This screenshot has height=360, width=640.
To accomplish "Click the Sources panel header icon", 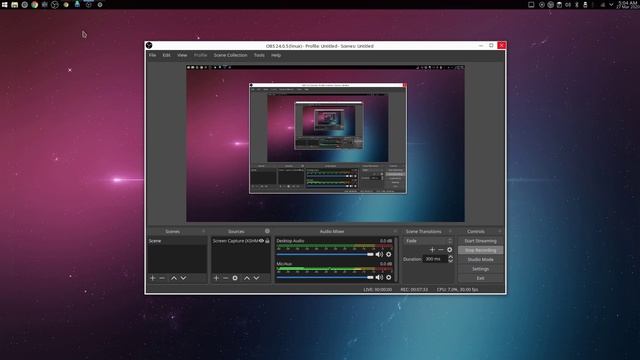I will pos(267,231).
